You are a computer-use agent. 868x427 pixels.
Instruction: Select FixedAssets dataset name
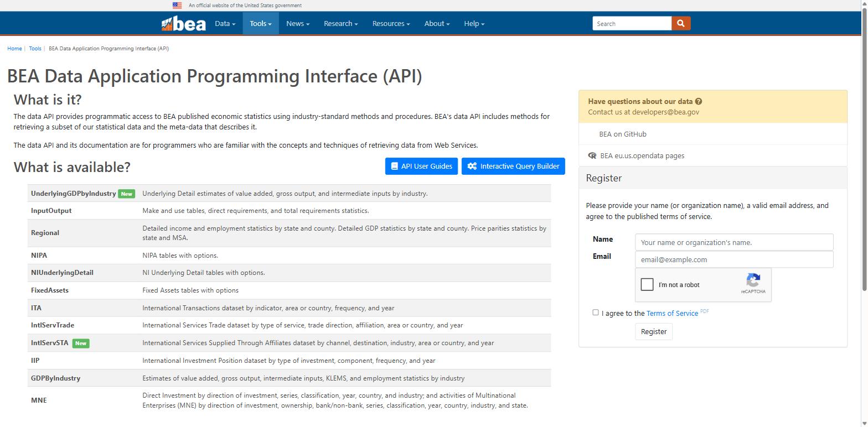[x=50, y=290]
